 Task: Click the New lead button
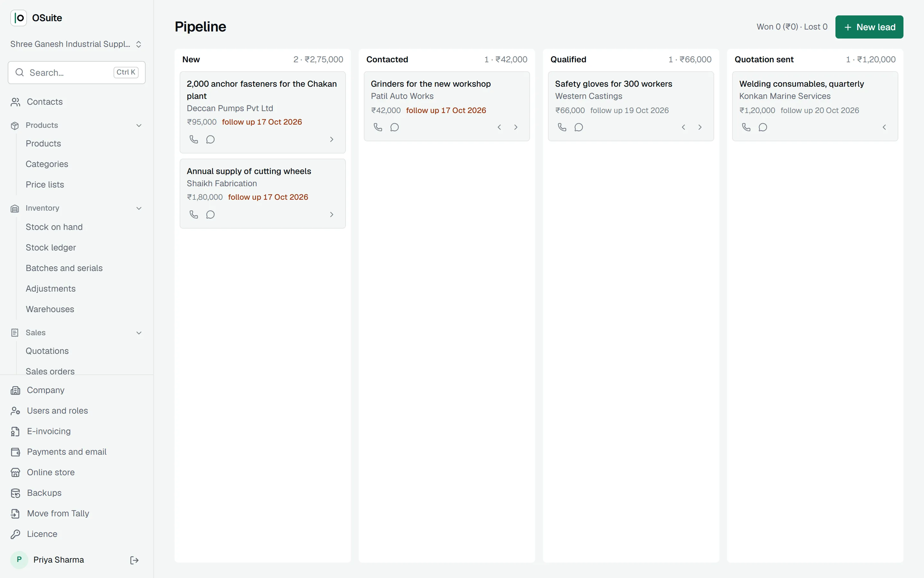pyautogui.click(x=869, y=27)
